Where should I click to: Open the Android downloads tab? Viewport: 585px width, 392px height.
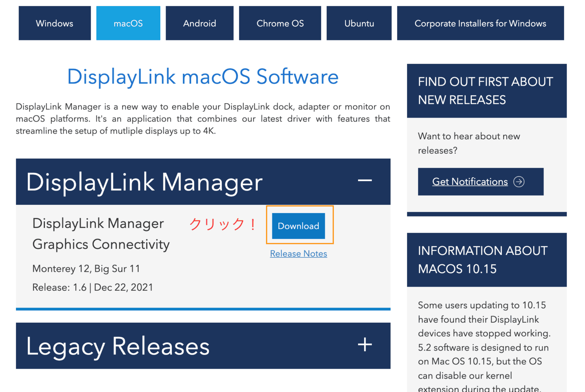pyautogui.click(x=200, y=23)
